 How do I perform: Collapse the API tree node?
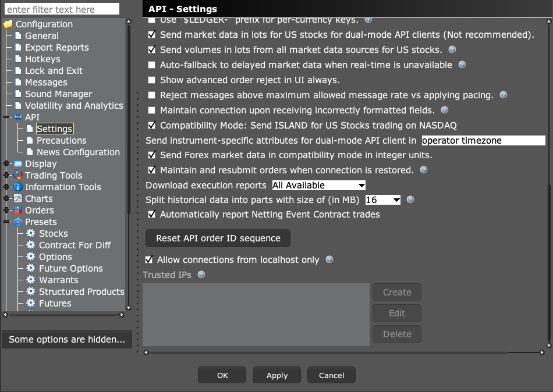coord(6,117)
